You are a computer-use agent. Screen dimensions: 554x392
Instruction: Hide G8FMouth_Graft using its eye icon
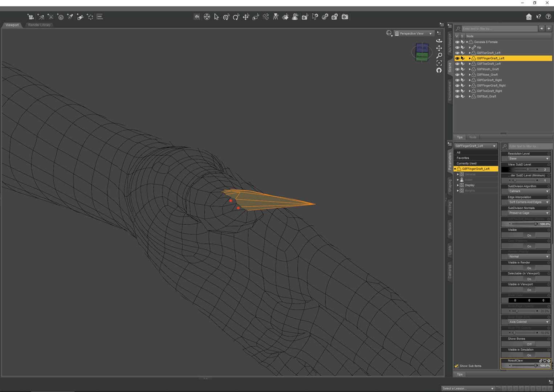pyautogui.click(x=457, y=69)
